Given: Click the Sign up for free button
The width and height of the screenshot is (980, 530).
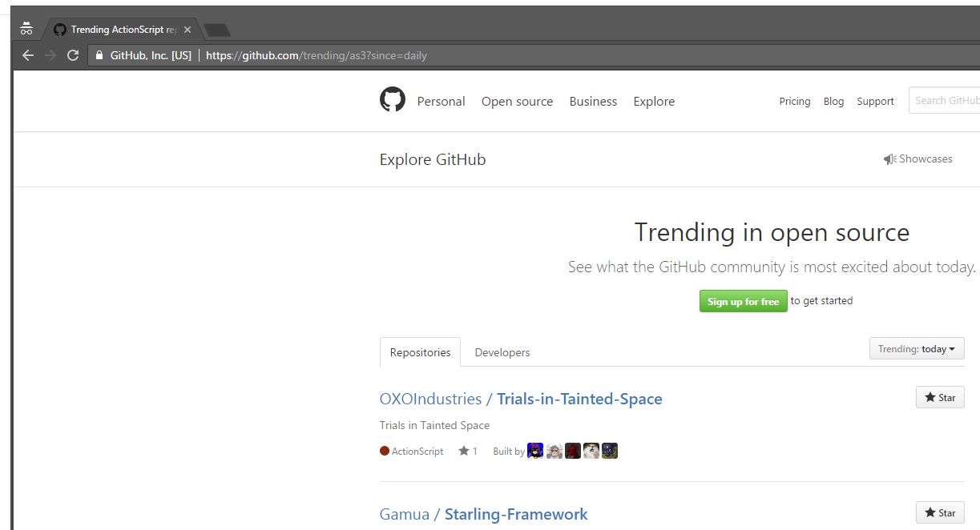Looking at the screenshot, I should (743, 301).
